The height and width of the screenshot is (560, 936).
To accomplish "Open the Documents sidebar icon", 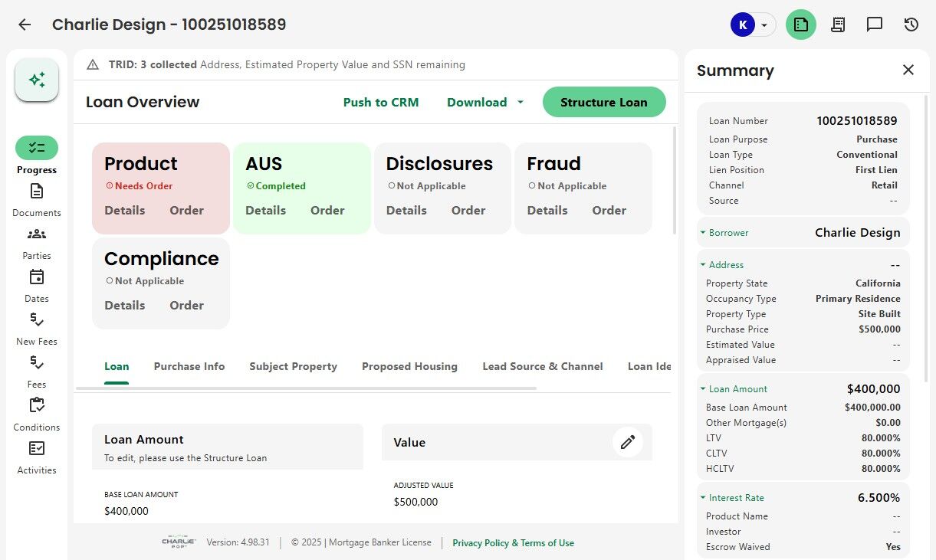I will [x=37, y=192].
